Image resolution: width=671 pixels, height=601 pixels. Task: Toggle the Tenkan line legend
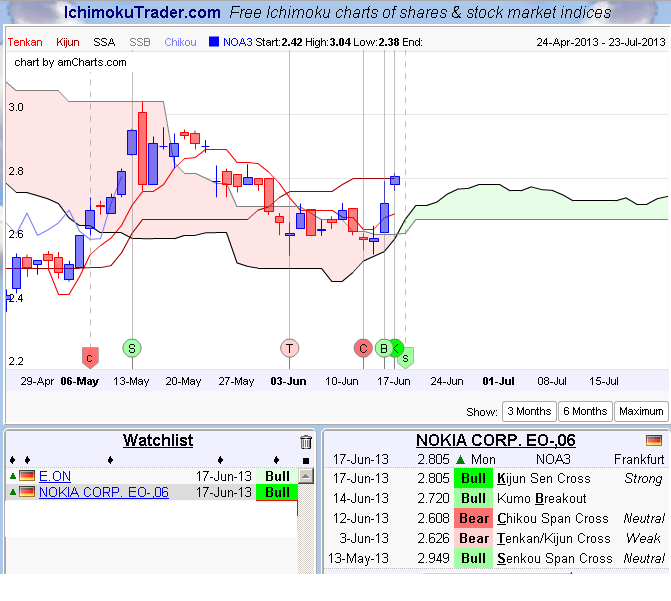coord(25,42)
